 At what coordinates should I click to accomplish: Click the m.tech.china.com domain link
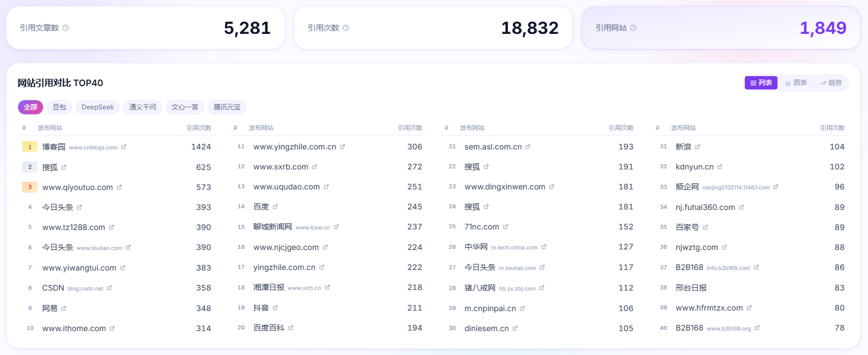(514, 247)
